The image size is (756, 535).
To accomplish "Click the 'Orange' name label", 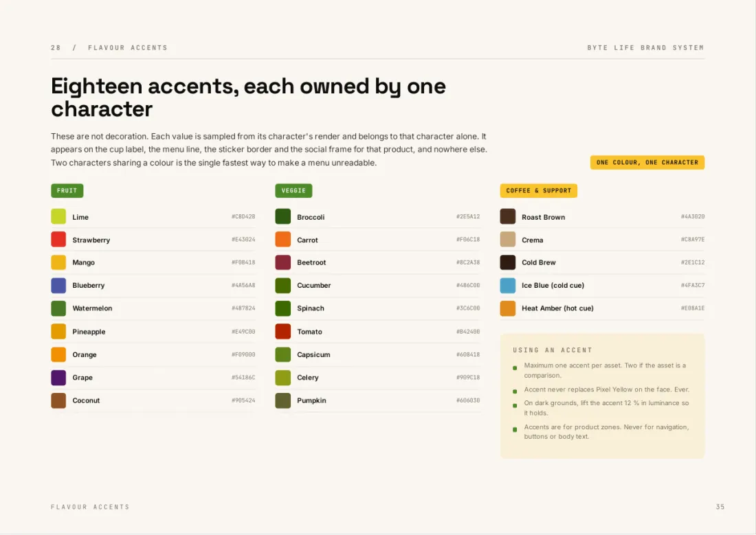I will pyautogui.click(x=85, y=354).
